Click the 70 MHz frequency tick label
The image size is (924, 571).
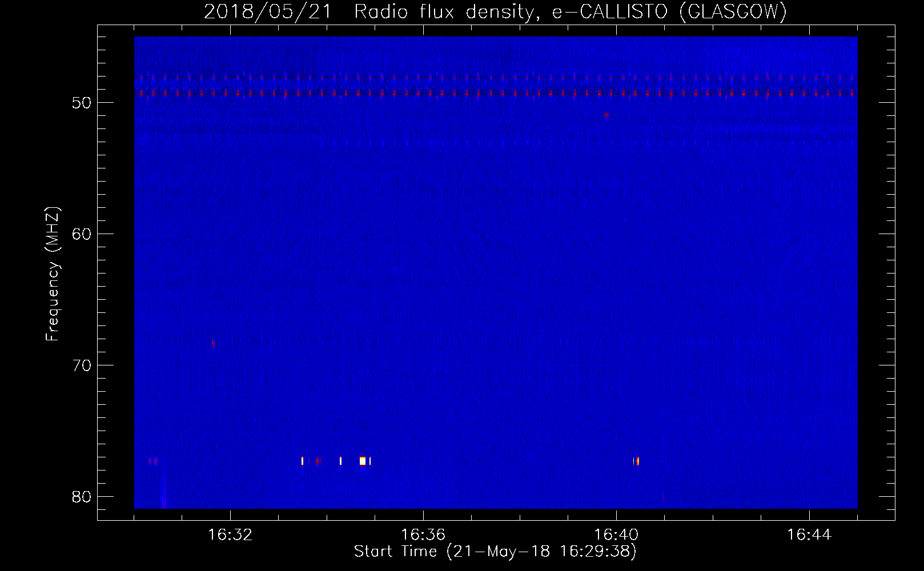coord(82,365)
